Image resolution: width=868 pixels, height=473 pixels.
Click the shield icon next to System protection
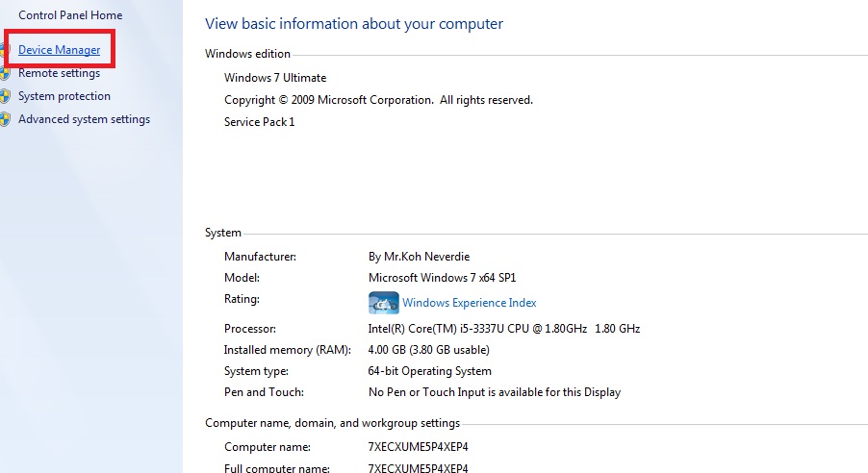(6, 96)
